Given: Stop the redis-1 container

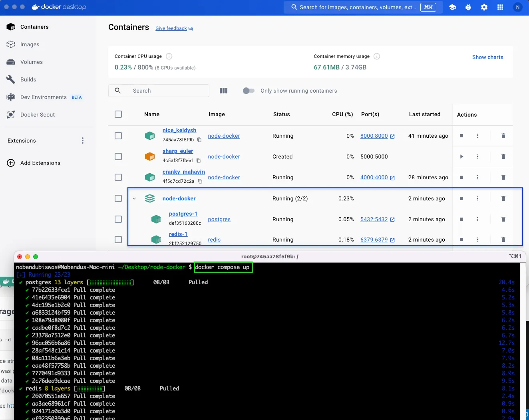Looking at the screenshot, I should pyautogui.click(x=461, y=240).
